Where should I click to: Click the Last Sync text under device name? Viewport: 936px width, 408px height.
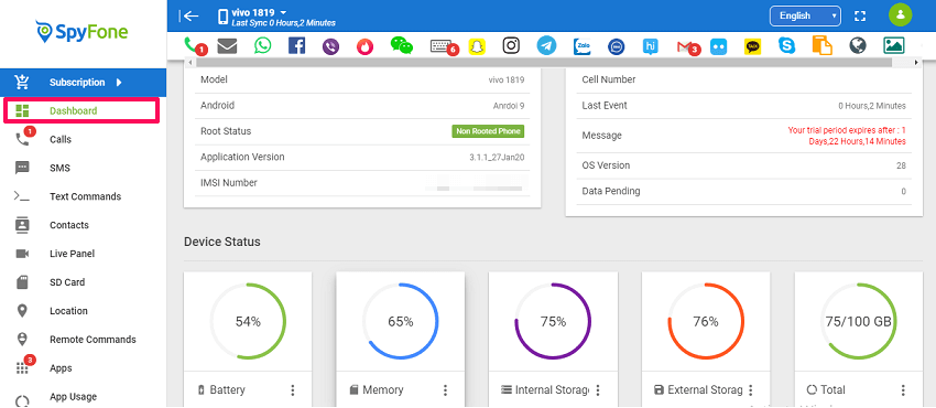coord(285,23)
